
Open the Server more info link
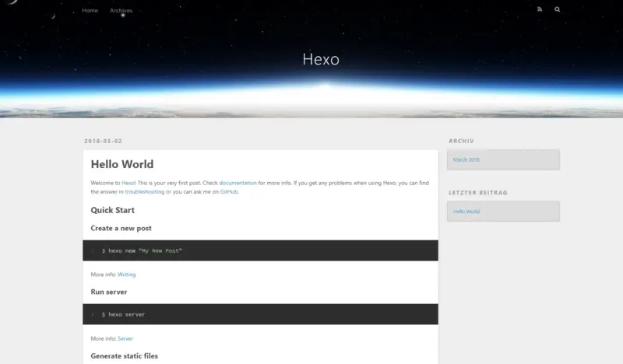click(125, 338)
